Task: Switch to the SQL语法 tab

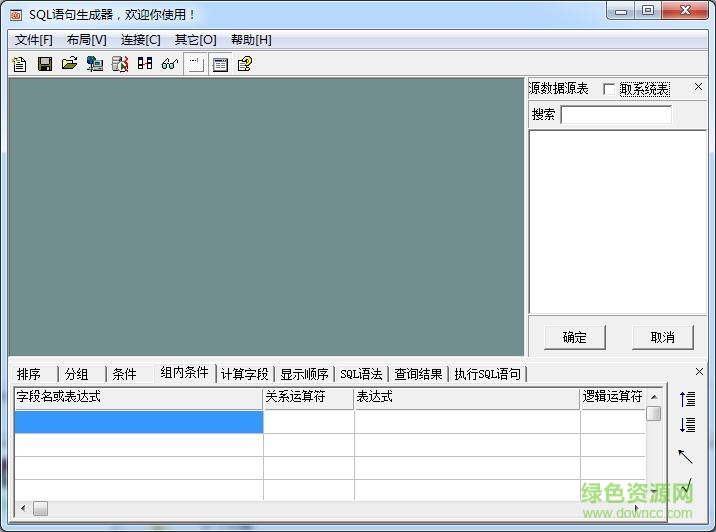Action: coord(361,374)
